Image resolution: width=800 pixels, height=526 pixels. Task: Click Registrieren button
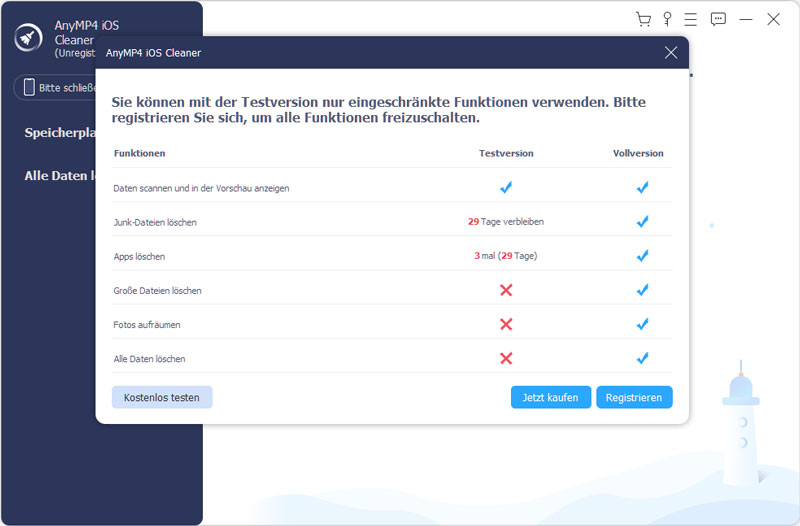pos(634,397)
